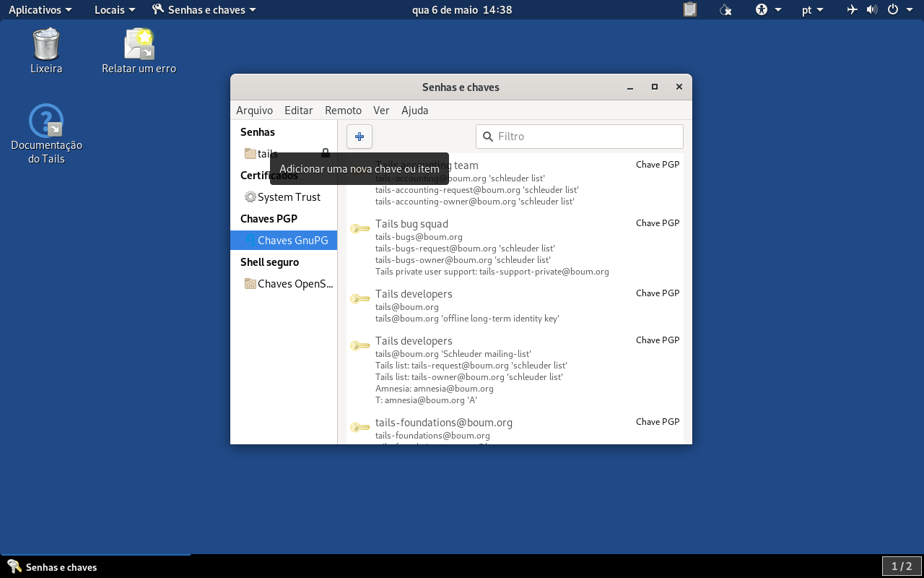Open the accessibility menu in top bar

(x=768, y=10)
